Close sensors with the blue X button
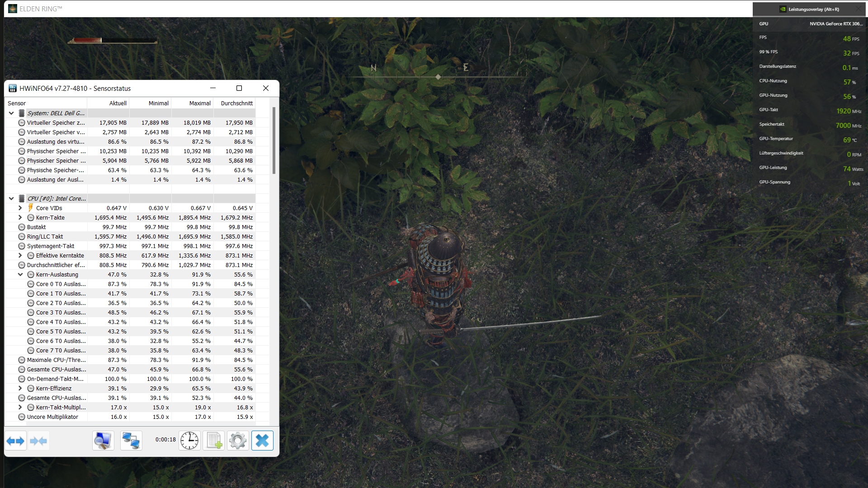Screen dimensions: 868x488 (262, 441)
